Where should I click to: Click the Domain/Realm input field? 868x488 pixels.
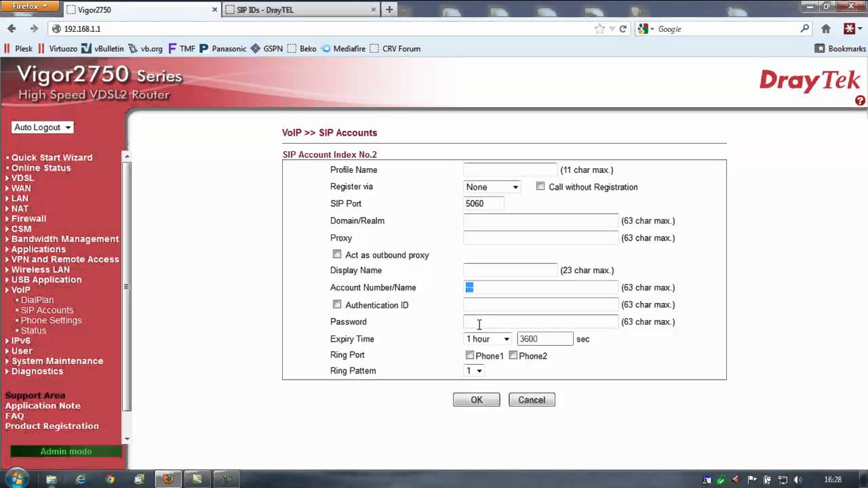(540, 221)
